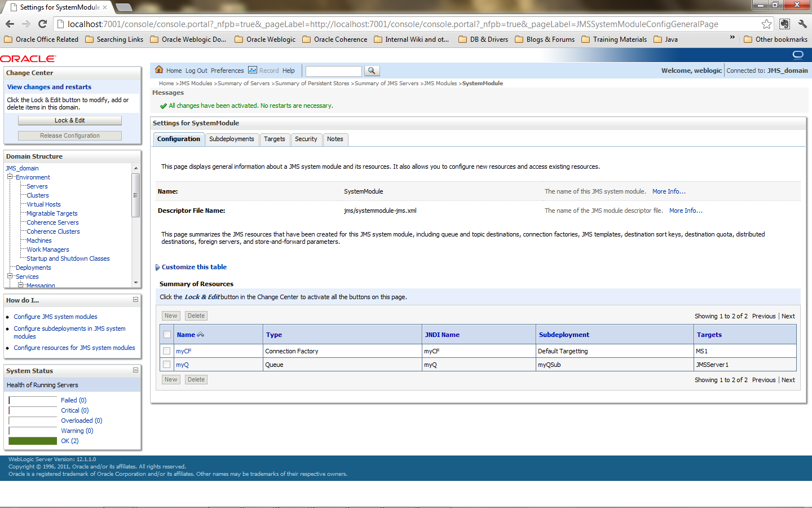Click the Home icon in the toolbar
The image size is (812, 508).
[160, 71]
